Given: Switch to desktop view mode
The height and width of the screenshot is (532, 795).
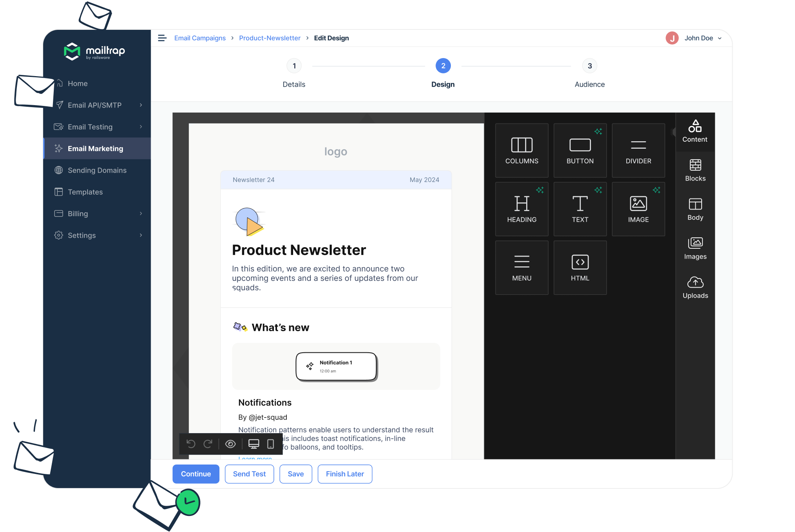Looking at the screenshot, I should (x=254, y=444).
